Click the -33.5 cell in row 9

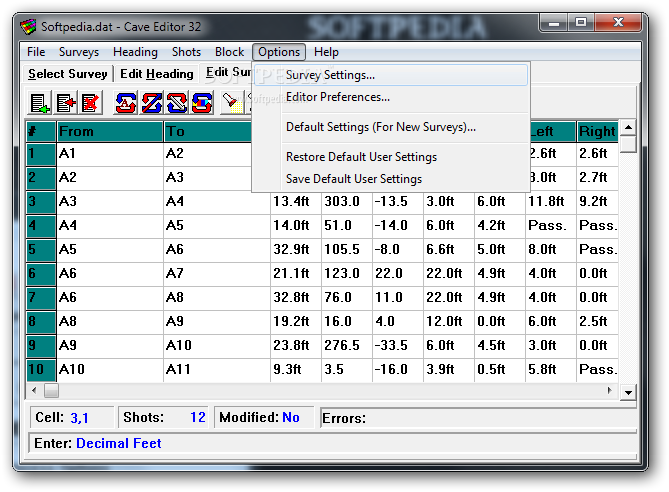click(397, 346)
